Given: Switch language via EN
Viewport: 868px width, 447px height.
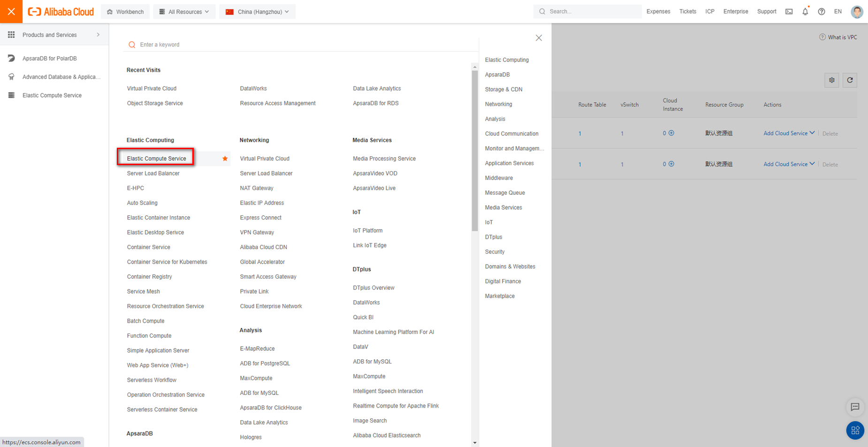Looking at the screenshot, I should point(838,12).
